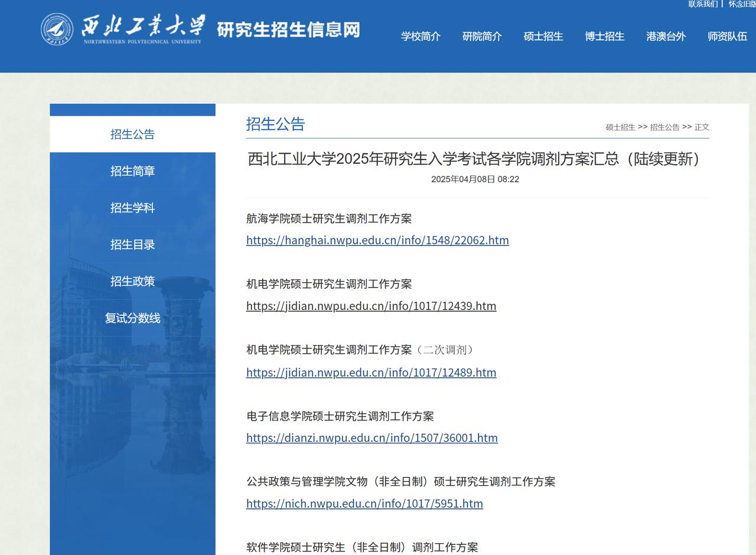Open the jidian.nwpu.edu.cn 12489 link
The image size is (756, 555).
371,373
